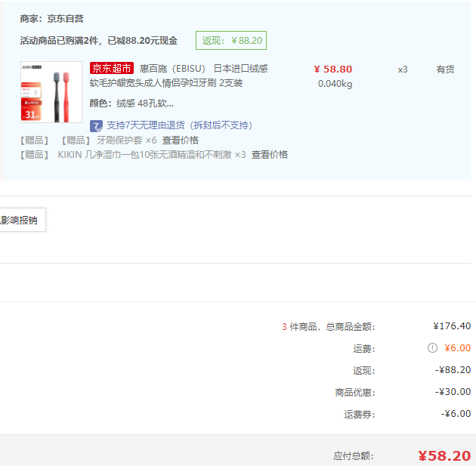Click the x3 quantity text
476x466 pixels.
point(403,69)
